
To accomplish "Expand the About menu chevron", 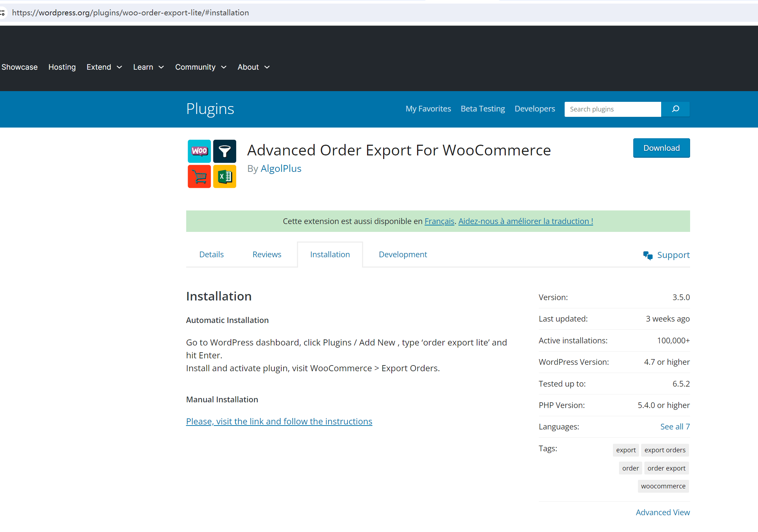I will pos(267,67).
